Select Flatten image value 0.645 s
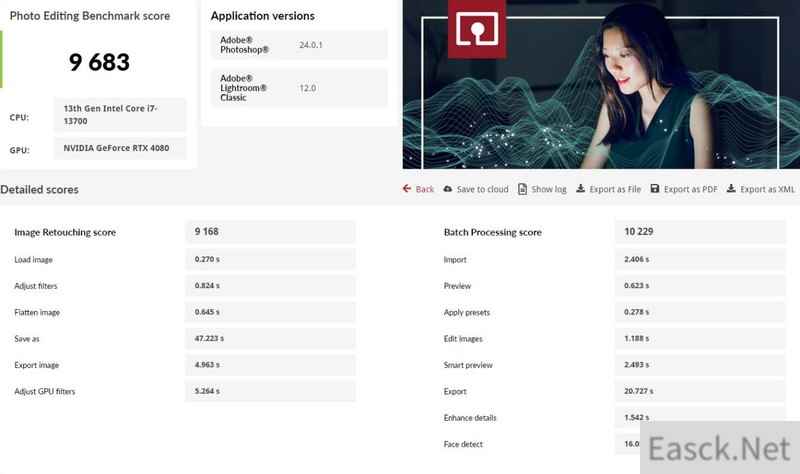The height and width of the screenshot is (474, 800). [x=270, y=312]
